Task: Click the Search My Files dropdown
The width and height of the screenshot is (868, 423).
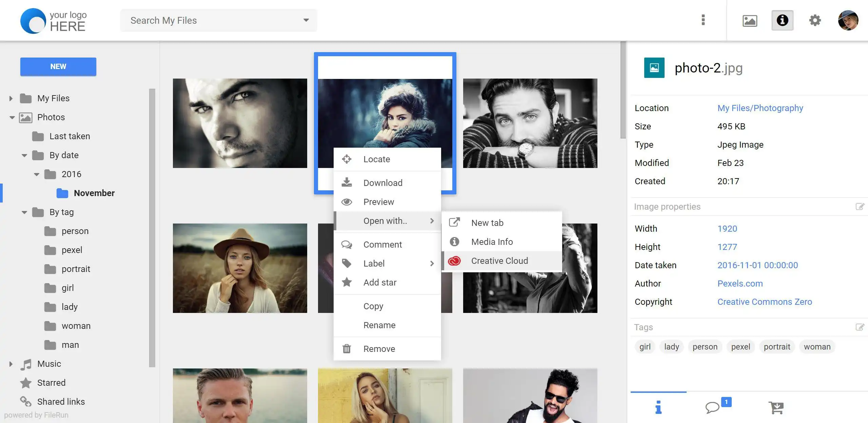Action: pyautogui.click(x=306, y=20)
